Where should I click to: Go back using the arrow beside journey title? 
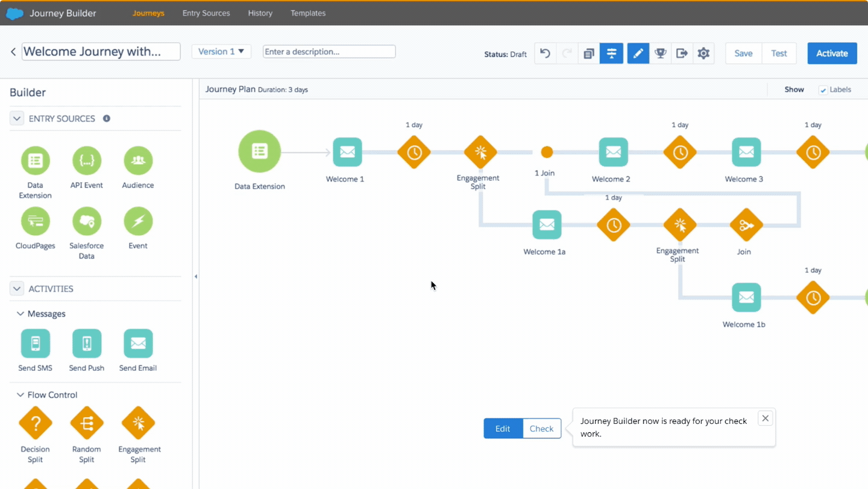coord(13,52)
